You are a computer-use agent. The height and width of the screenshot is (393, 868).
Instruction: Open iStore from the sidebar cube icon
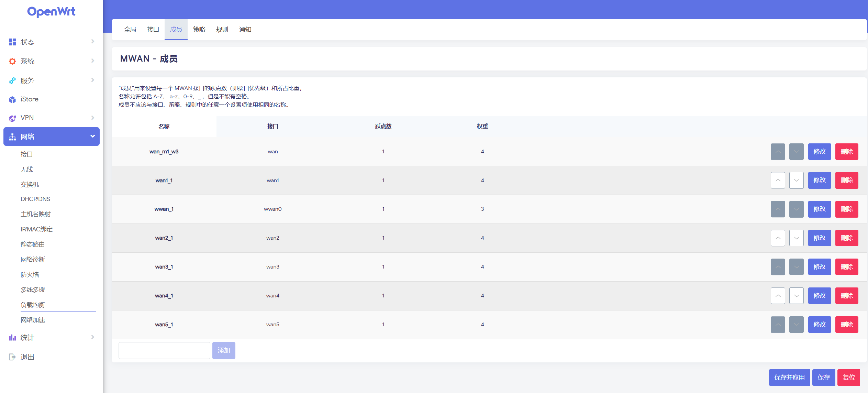pyautogui.click(x=12, y=99)
